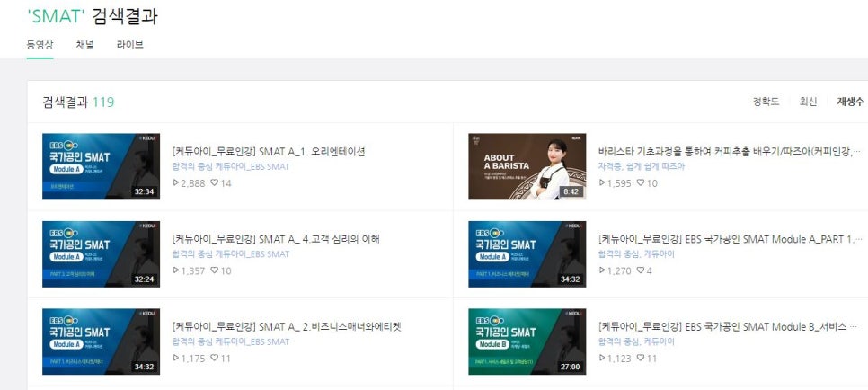Click heart icon on the 고객 심리의 이해 row
Image resolution: width=868 pixels, height=390 pixels.
(x=214, y=270)
